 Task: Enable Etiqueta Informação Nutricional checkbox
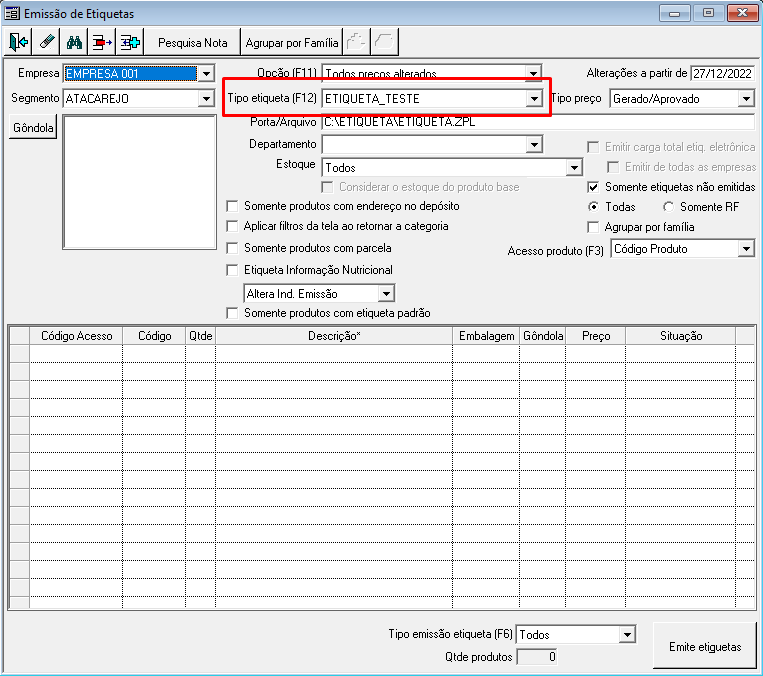click(233, 270)
